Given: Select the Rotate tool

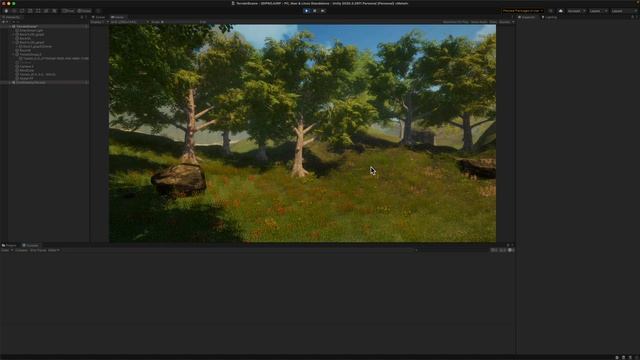Looking at the screenshot, I should 22,11.
